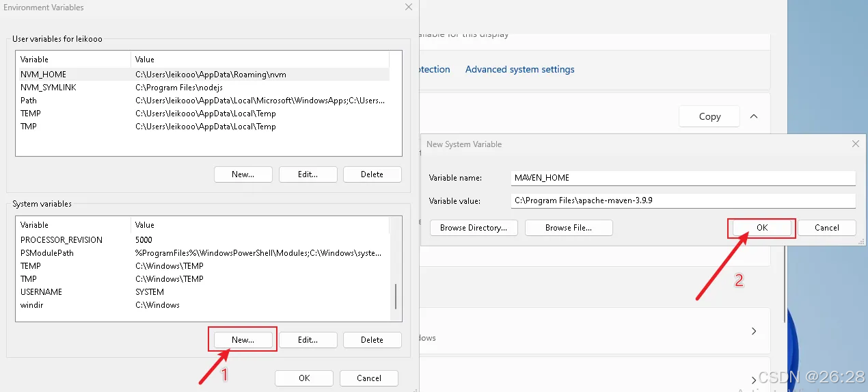Focus the Variable value field
The image size is (868, 392).
tap(683, 201)
